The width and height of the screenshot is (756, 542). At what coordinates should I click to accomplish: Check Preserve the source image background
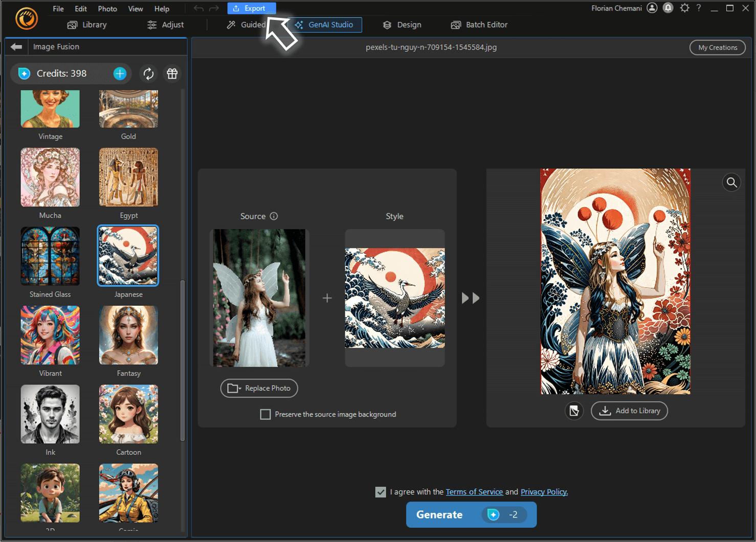pyautogui.click(x=265, y=414)
